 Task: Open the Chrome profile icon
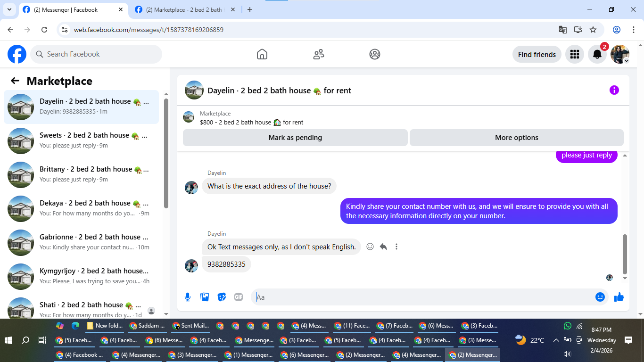coord(617,30)
